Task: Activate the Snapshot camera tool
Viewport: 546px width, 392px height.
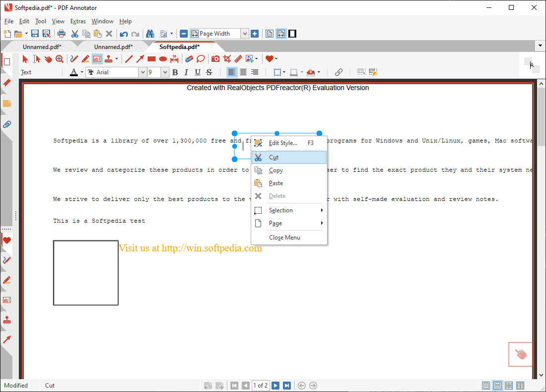Action: [216, 59]
